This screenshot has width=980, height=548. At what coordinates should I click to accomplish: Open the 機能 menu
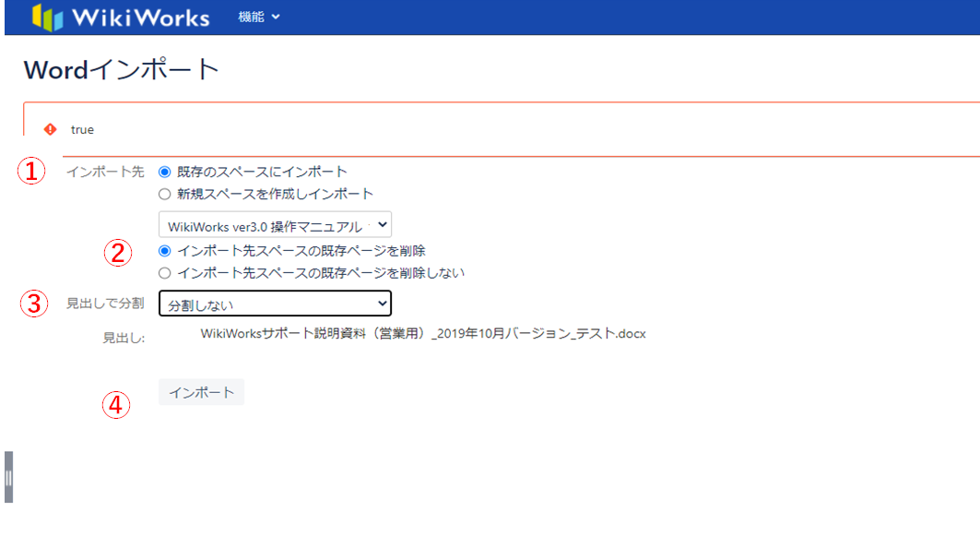[251, 17]
